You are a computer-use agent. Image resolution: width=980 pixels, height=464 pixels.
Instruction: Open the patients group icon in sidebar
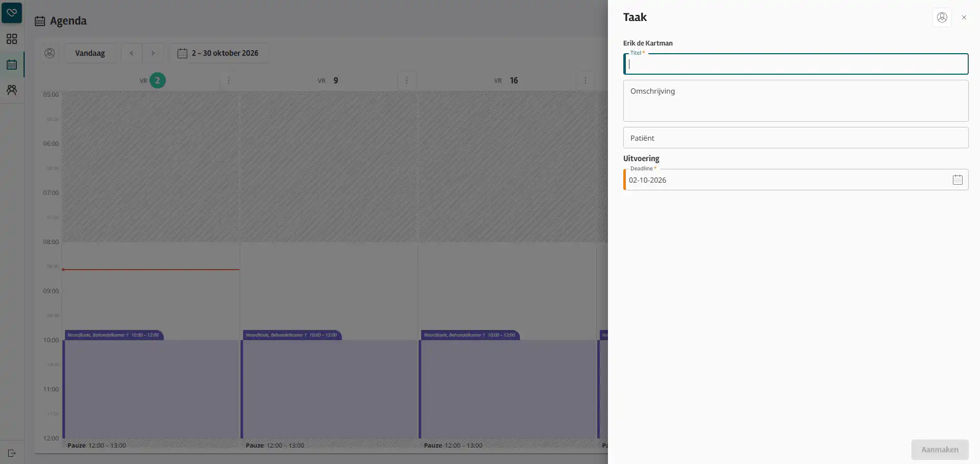pyautogui.click(x=12, y=90)
